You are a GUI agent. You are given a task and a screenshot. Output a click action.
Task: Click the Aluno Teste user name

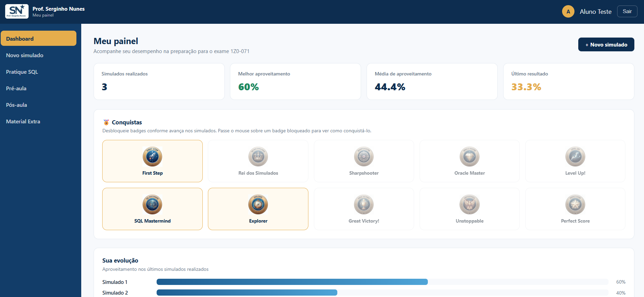pyautogui.click(x=595, y=12)
